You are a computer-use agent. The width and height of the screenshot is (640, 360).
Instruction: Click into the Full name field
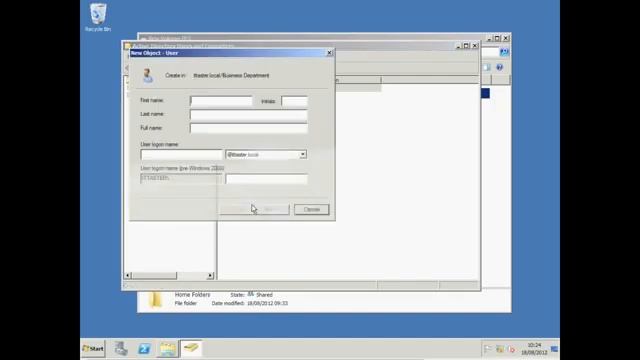[x=249, y=129]
